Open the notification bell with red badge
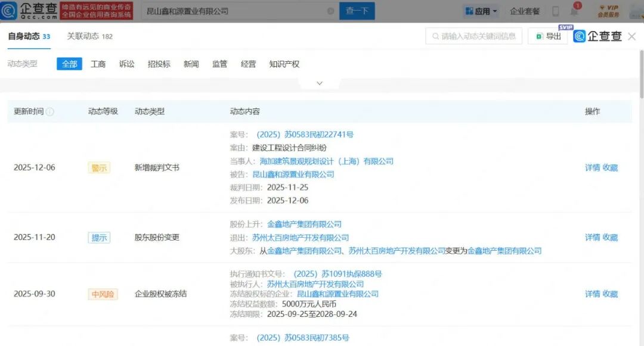This screenshot has width=644, height=346. tap(575, 11)
